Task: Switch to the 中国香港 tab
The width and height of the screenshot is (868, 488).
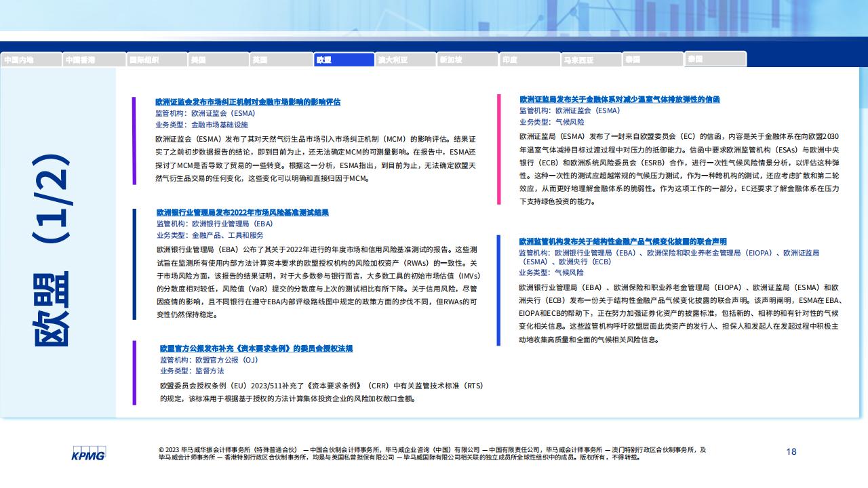Action: 94,60
